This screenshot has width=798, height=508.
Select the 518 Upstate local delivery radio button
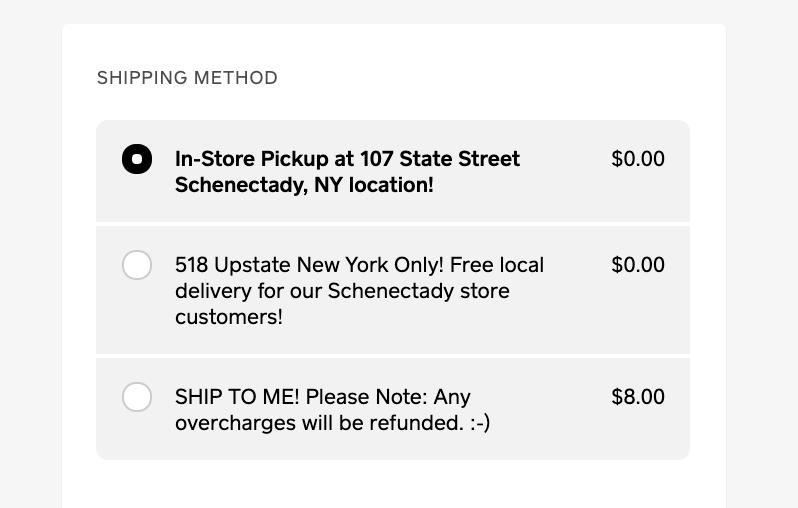point(137,265)
